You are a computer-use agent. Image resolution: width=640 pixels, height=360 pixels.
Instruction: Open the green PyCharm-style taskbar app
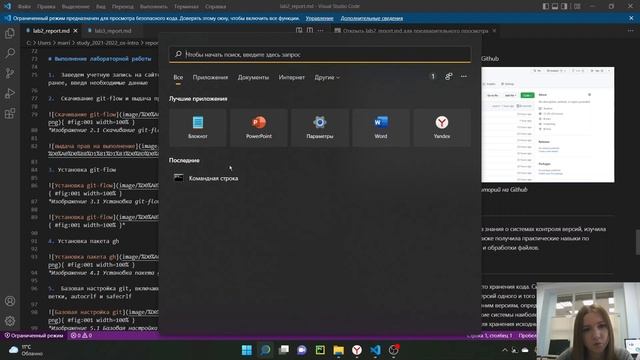(320, 350)
